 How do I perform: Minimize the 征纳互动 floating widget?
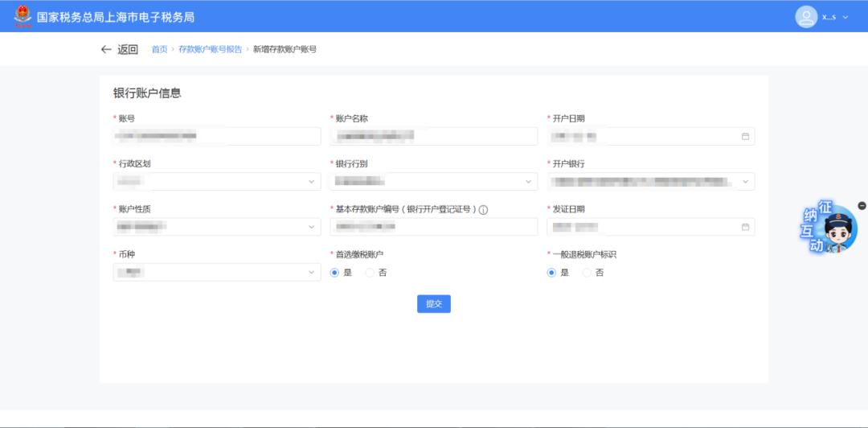[x=862, y=206]
